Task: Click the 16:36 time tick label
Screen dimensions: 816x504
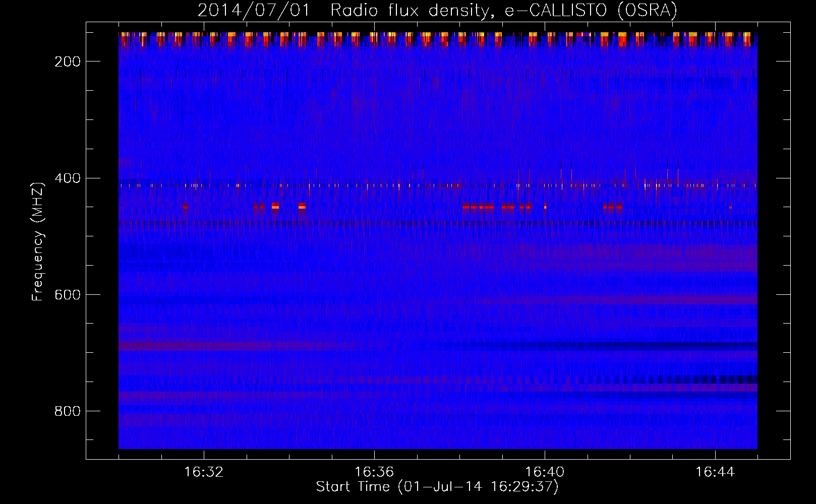Action: click(x=374, y=472)
